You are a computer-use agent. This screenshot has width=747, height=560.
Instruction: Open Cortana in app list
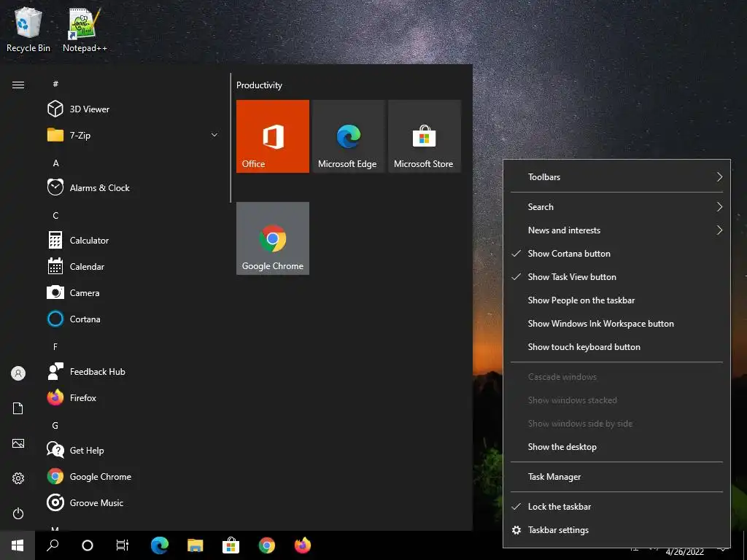pyautogui.click(x=133, y=319)
